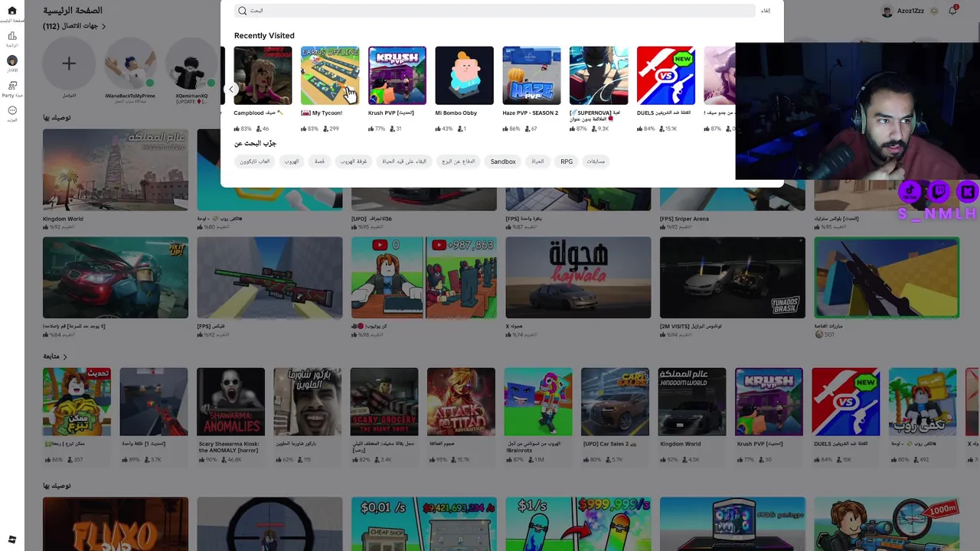Image resolution: width=980 pixels, height=551 pixels.
Task: Click the [FPS] Sniper Arena title
Action: [684, 219]
